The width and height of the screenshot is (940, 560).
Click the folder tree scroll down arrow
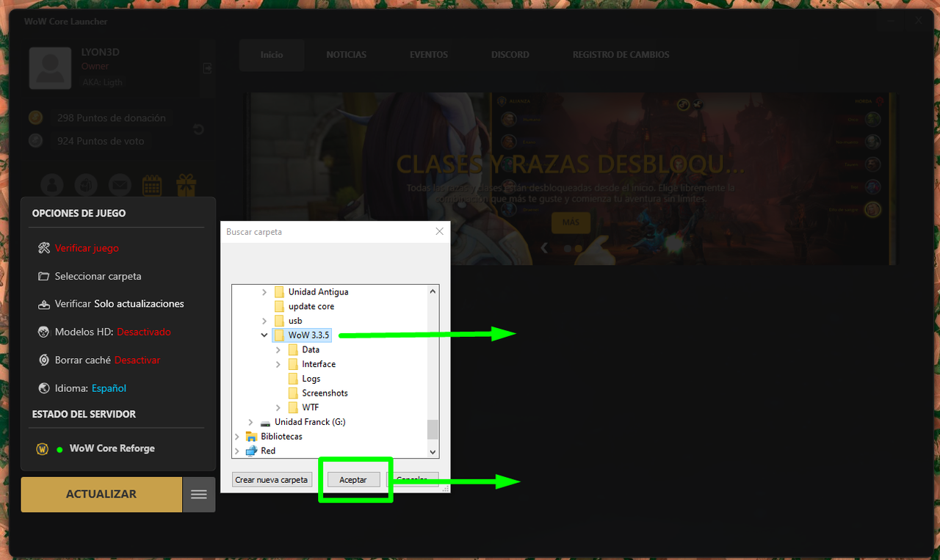click(433, 452)
